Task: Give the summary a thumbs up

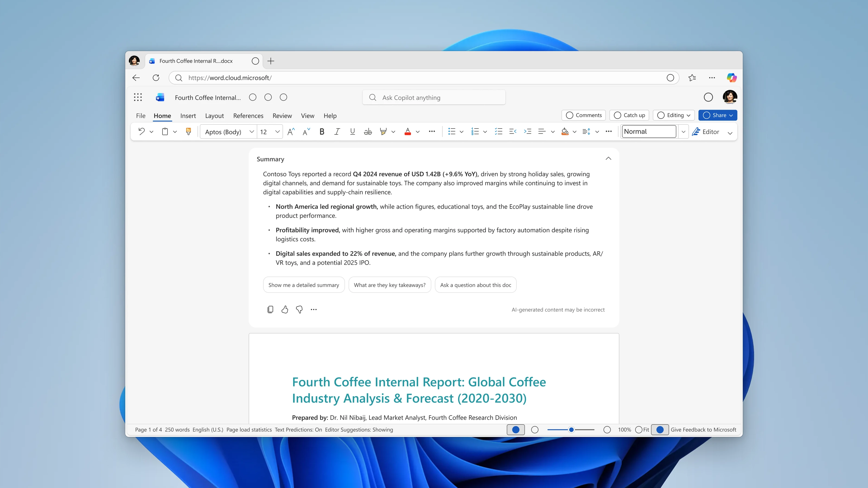Action: 285,310
